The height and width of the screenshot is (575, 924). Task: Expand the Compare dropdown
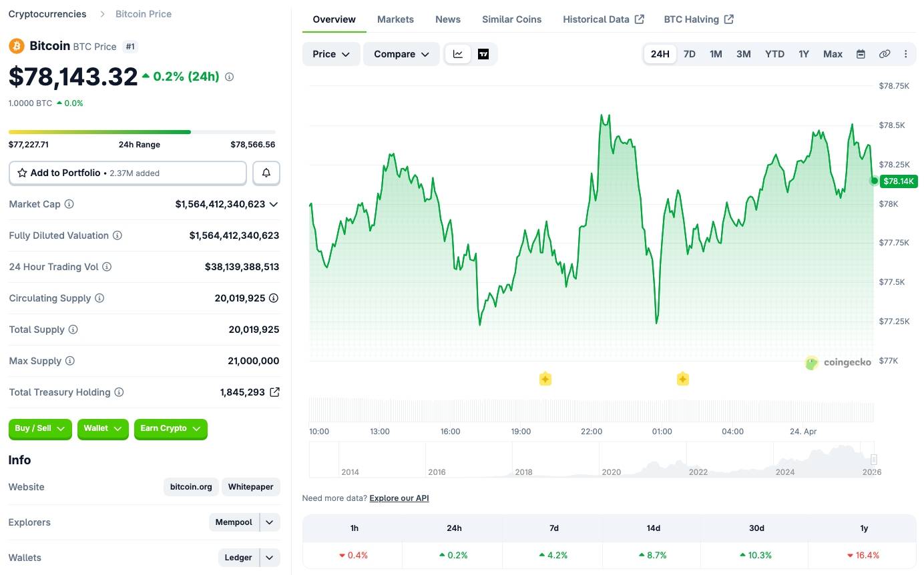click(x=401, y=54)
